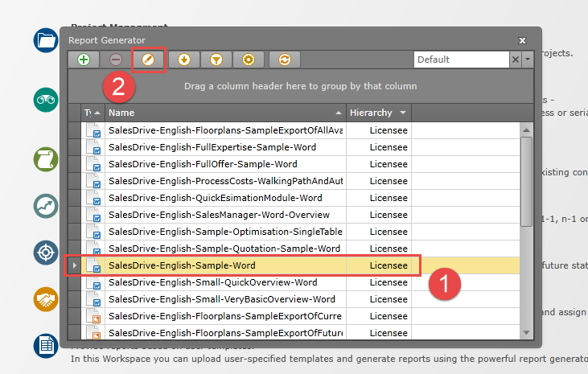This screenshot has height=374, width=588.
Task: Click the Default layout input field
Action: 461,60
